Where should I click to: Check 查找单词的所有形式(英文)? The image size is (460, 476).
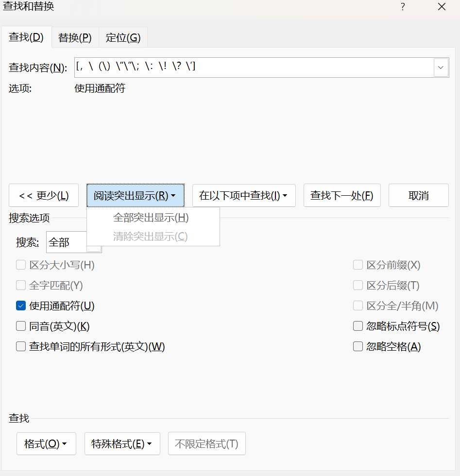(x=21, y=346)
